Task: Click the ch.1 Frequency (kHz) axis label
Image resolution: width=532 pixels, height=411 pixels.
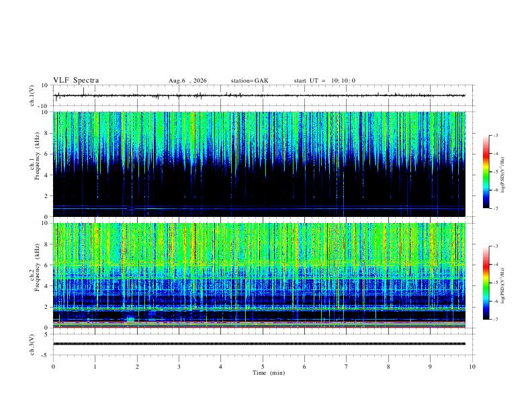Action: click(x=35, y=156)
